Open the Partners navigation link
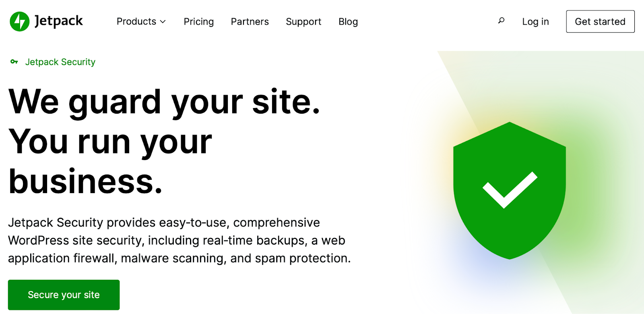This screenshot has height=314, width=644. pos(250,21)
